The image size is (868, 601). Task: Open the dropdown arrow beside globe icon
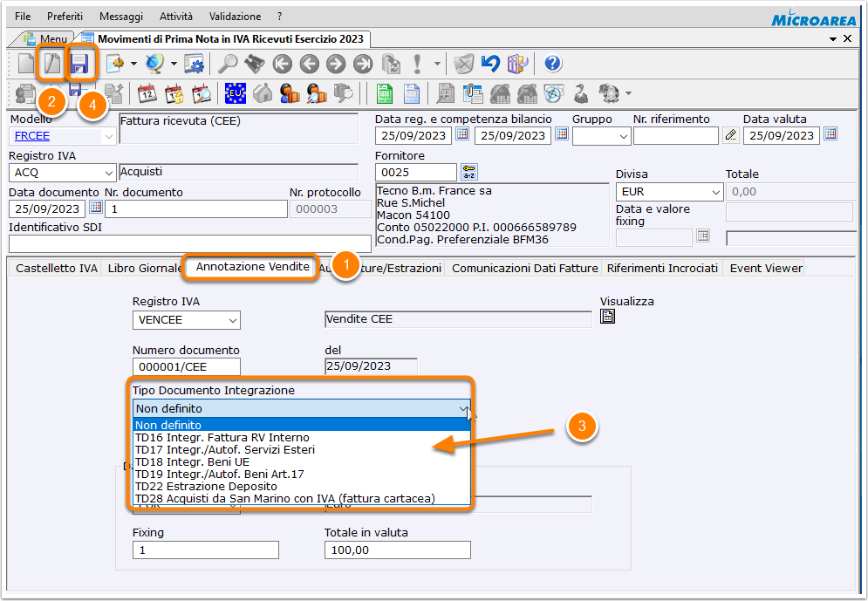(174, 65)
